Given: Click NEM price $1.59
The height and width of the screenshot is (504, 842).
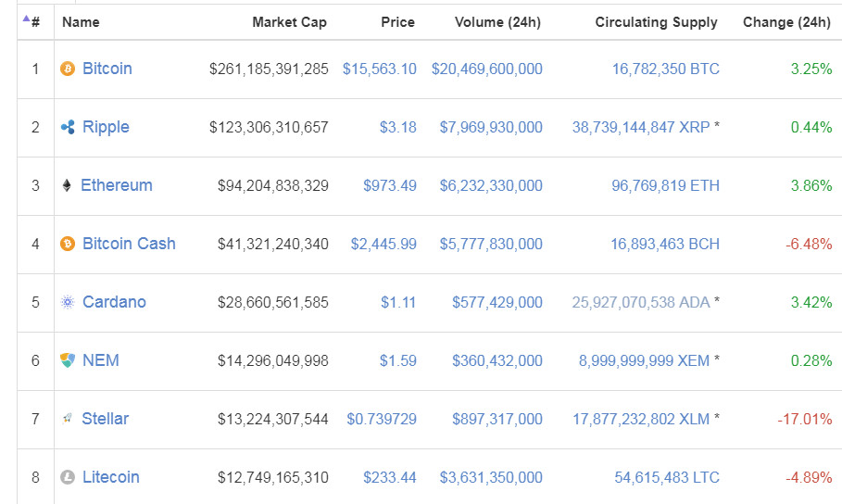Looking at the screenshot, I should 398,360.
